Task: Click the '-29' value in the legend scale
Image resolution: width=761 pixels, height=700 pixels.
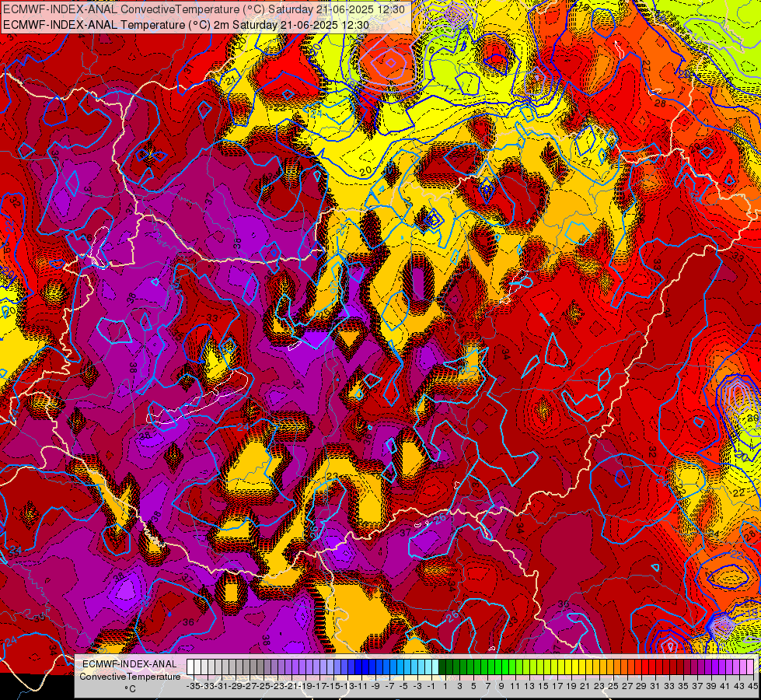Action: click(x=235, y=687)
